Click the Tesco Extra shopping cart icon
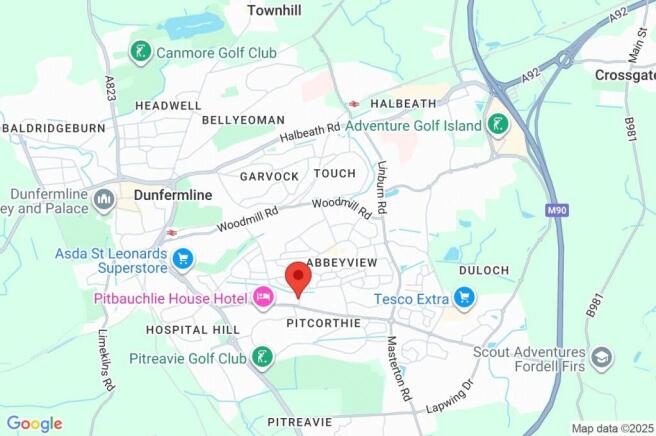The image size is (656, 436). pyautogui.click(x=464, y=298)
